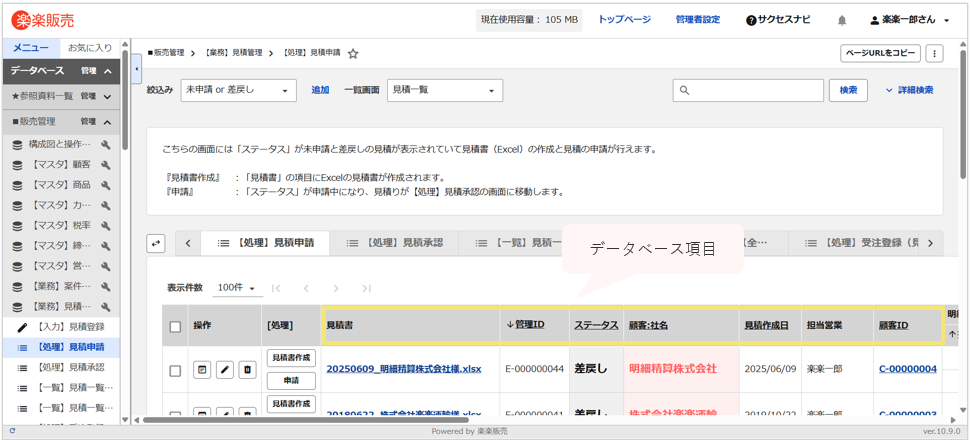Open the 管理者設定 link
This screenshot has height=440, width=970.
698,20
